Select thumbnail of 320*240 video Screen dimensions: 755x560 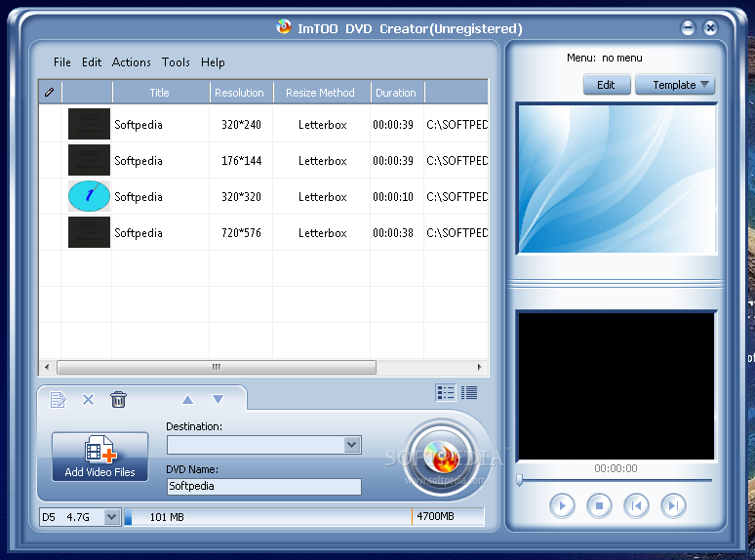(89, 124)
